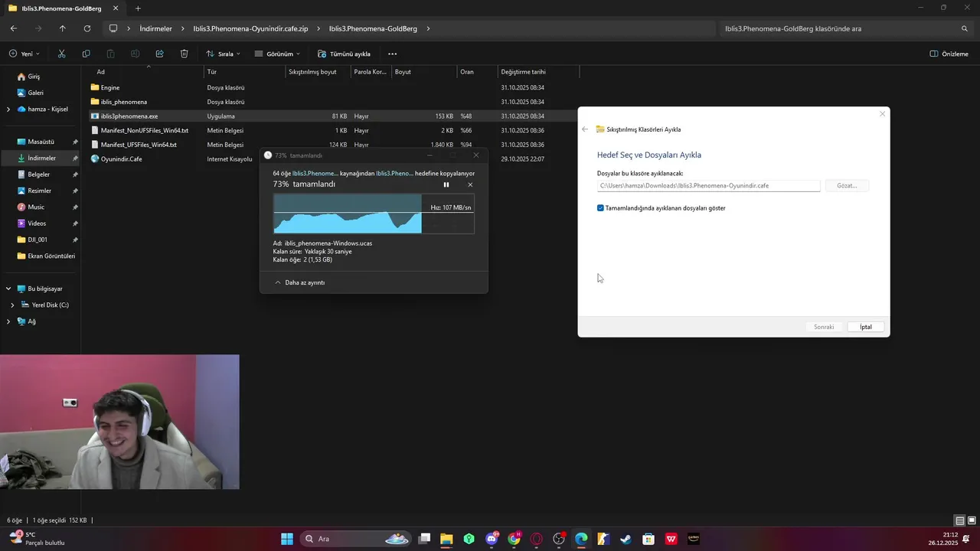Pause the file copy operation

[446, 184]
